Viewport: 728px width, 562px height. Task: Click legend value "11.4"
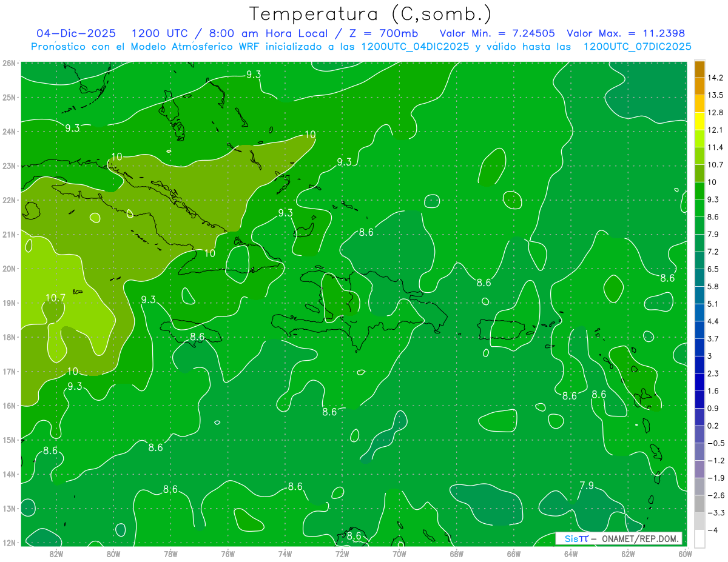(716, 147)
